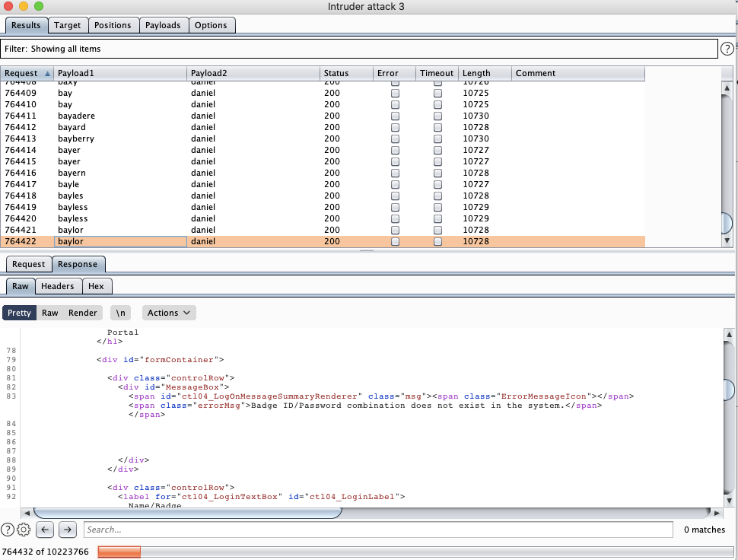Sort by Request column sort arrow
The image size is (738, 560).
coord(48,74)
